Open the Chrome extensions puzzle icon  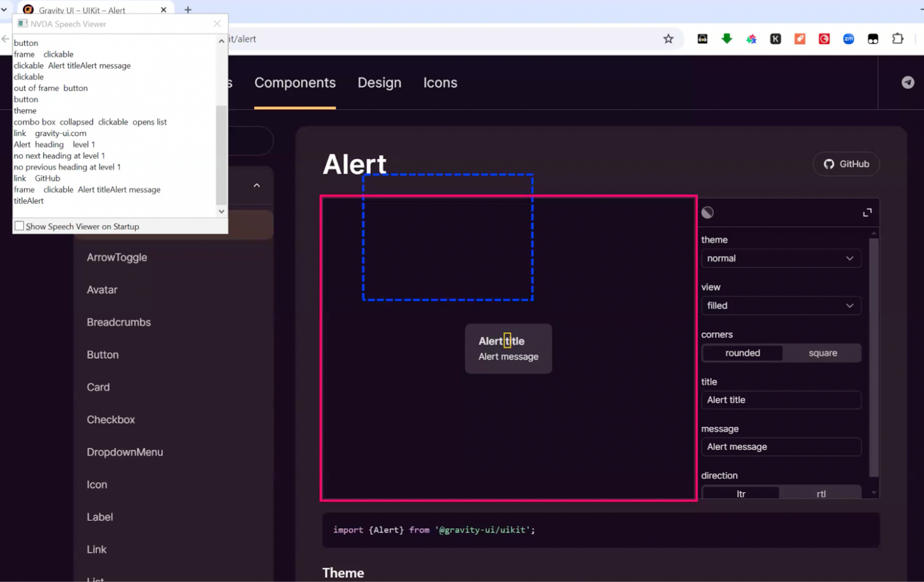[898, 38]
